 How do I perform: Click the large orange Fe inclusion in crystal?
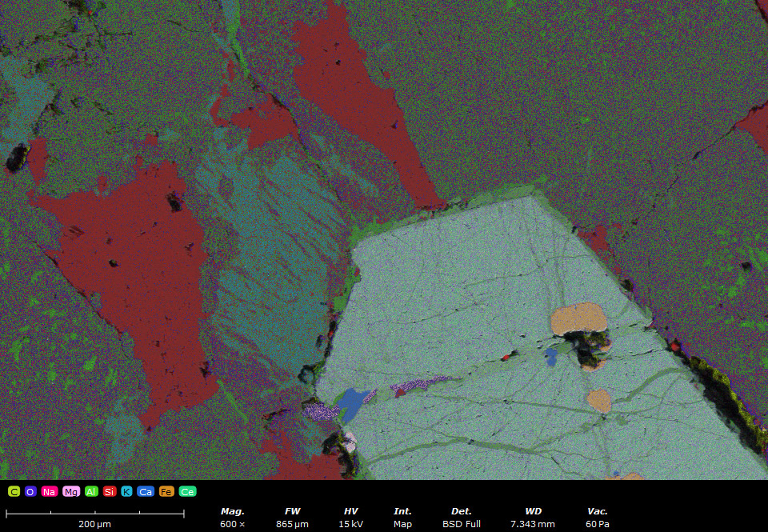point(579,318)
